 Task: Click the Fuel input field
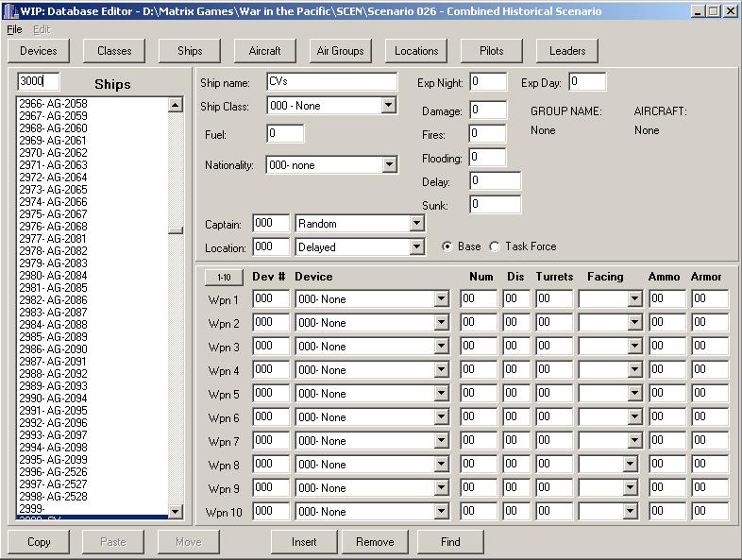[285, 133]
